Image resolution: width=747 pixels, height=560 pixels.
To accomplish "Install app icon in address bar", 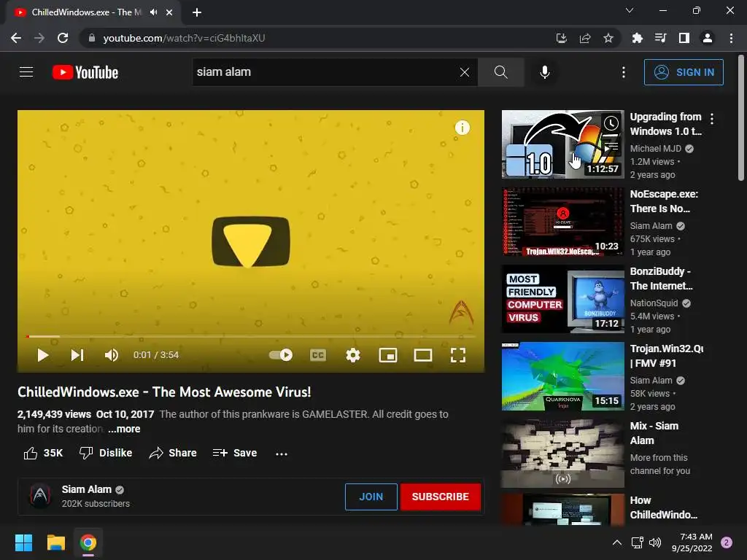I will [562, 38].
